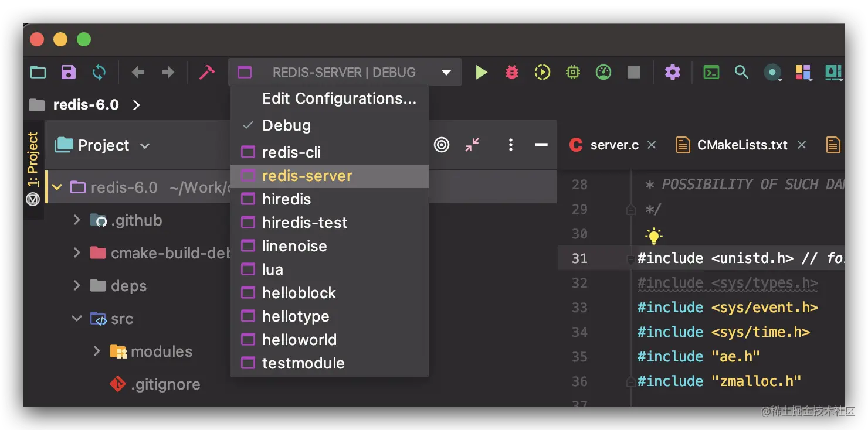Click the target Locate opened file icon
Screen dimensions: 868x430
point(442,145)
